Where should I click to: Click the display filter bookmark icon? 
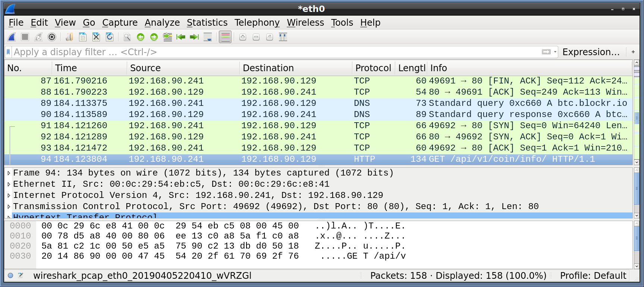coord(9,52)
